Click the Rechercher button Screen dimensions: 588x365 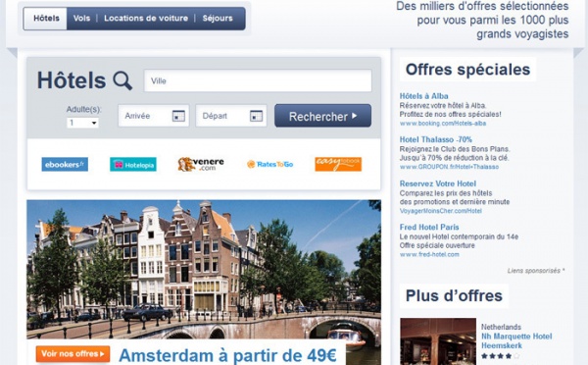322,116
